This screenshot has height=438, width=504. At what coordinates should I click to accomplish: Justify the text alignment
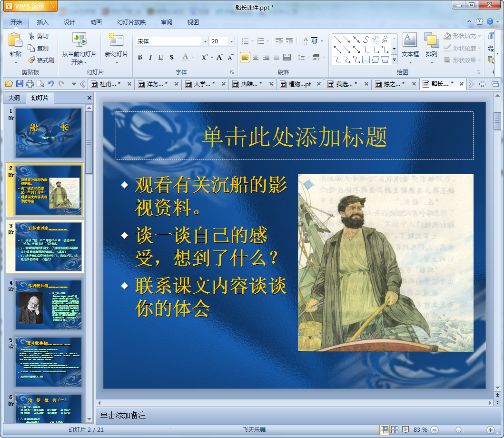click(277, 57)
